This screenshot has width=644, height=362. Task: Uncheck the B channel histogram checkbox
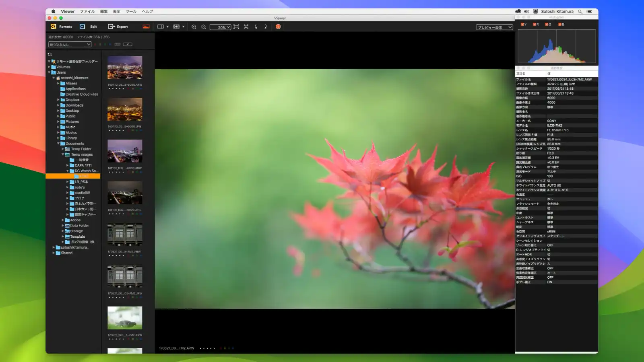tap(560, 24)
